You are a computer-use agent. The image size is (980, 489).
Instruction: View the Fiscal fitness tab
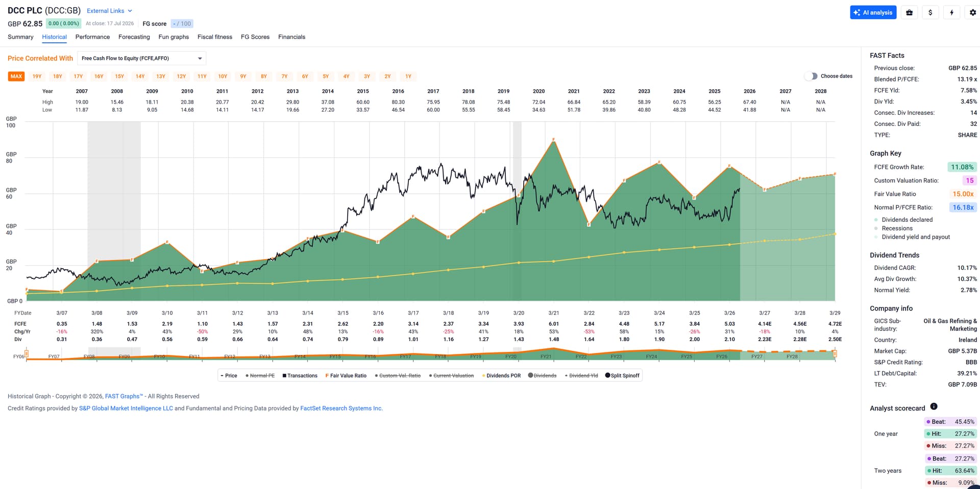(215, 37)
